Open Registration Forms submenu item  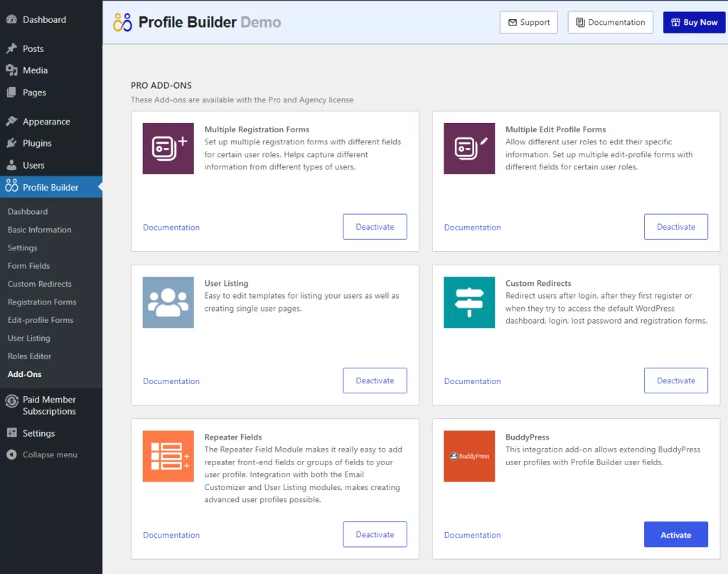tap(42, 302)
